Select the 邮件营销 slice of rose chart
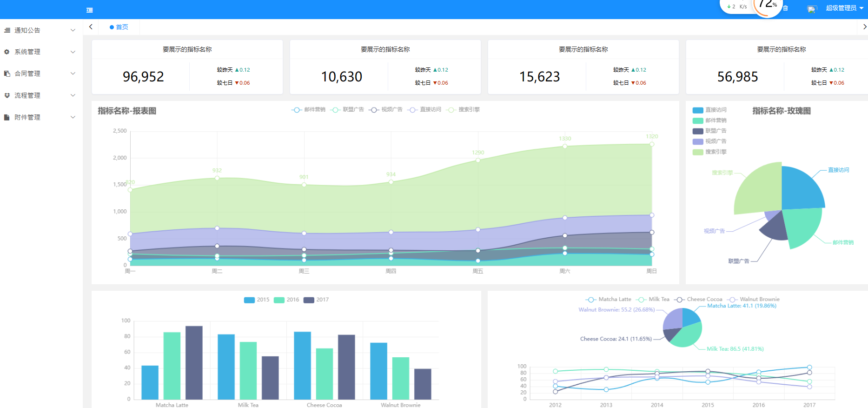 coord(801,226)
